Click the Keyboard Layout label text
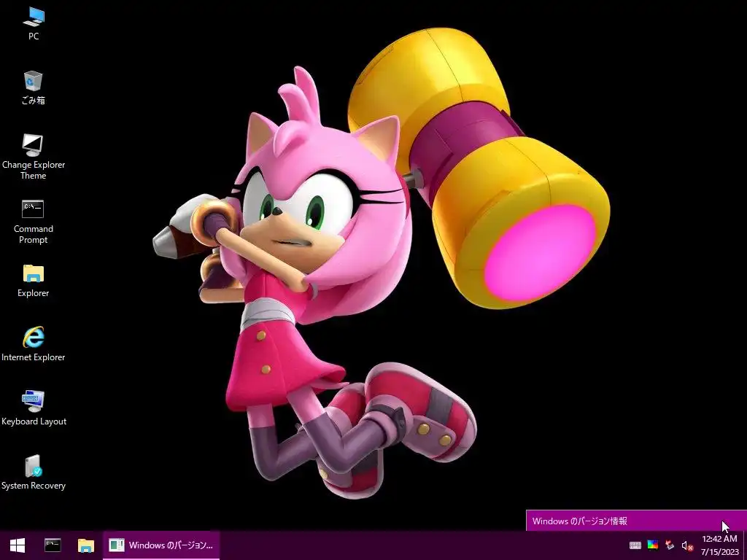The image size is (747, 560). coord(34,421)
